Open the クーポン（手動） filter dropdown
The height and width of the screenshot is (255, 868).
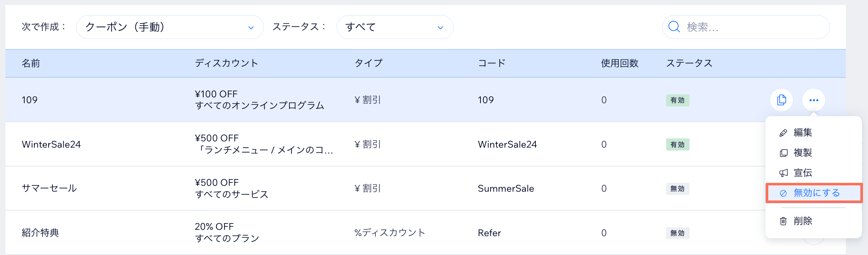tap(170, 27)
